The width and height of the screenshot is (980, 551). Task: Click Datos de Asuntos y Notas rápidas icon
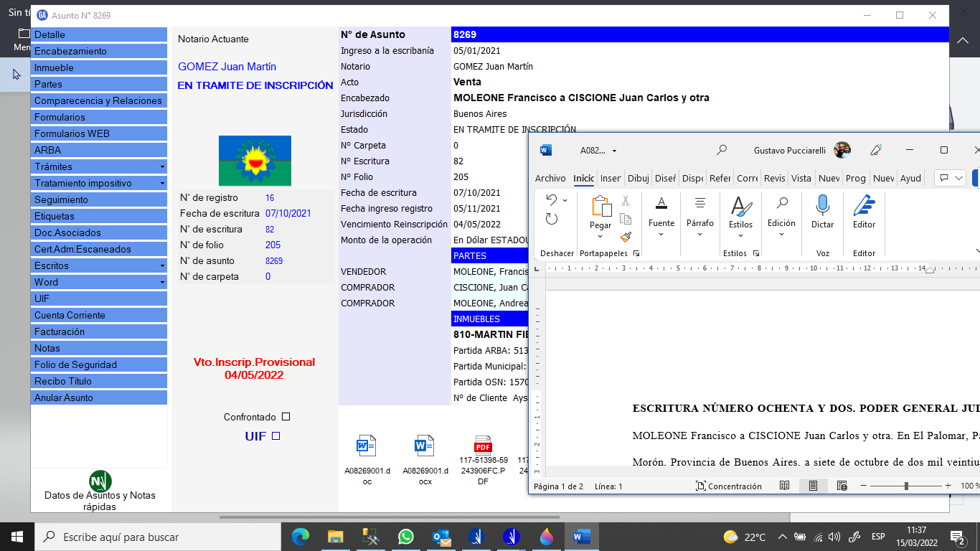(x=100, y=481)
